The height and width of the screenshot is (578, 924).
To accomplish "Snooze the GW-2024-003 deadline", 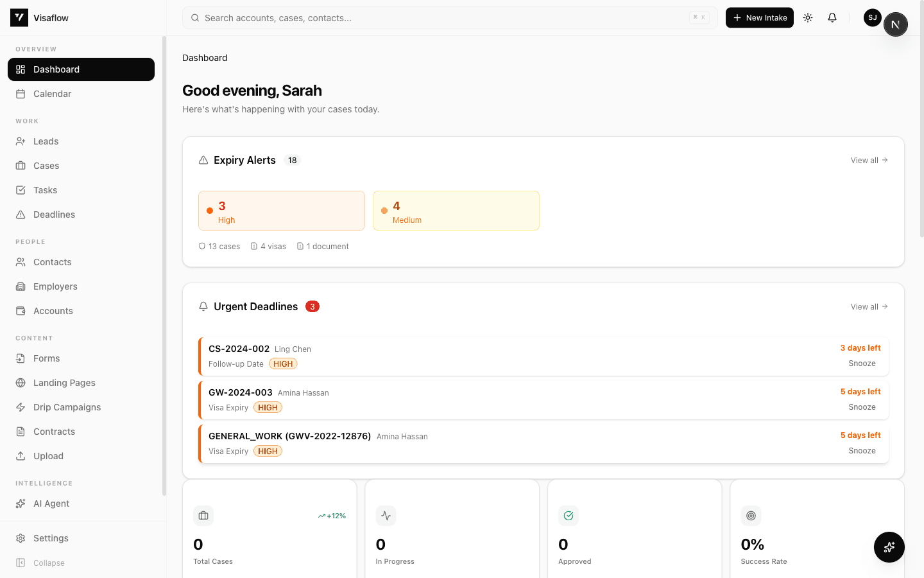I will pos(862,407).
